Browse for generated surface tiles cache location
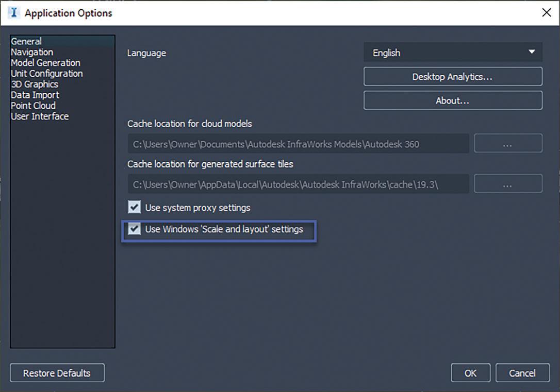Viewport: 560px width, 392px height. pos(508,184)
